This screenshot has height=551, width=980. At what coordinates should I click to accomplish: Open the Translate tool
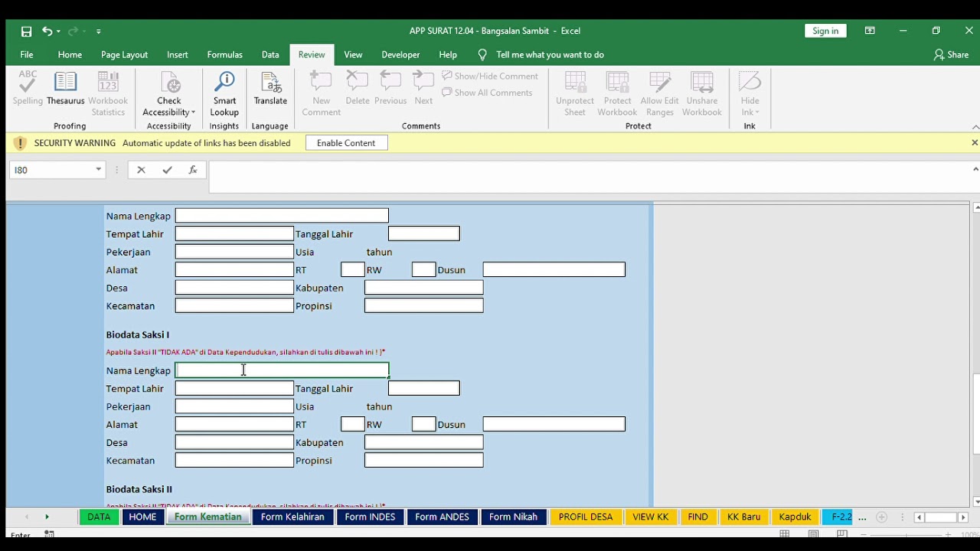(270, 89)
